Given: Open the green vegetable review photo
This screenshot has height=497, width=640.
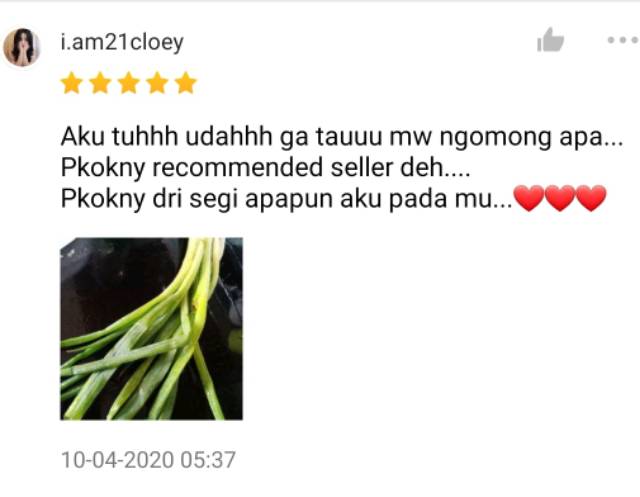Looking at the screenshot, I should tap(151, 328).
